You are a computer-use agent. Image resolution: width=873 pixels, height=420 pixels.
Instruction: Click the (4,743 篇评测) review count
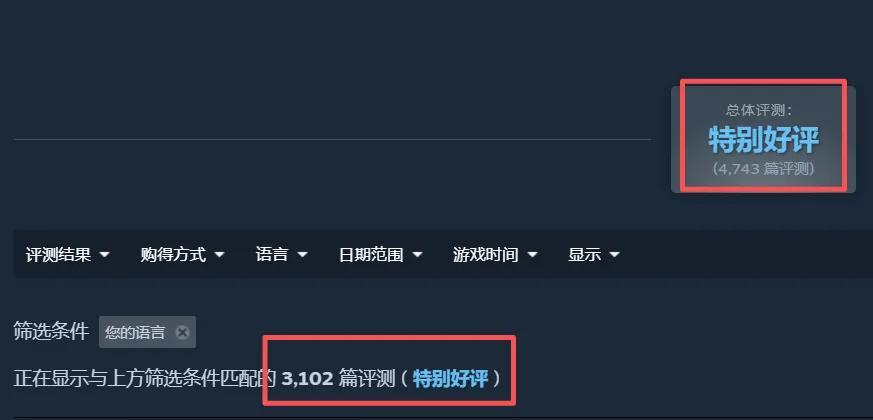point(763,169)
